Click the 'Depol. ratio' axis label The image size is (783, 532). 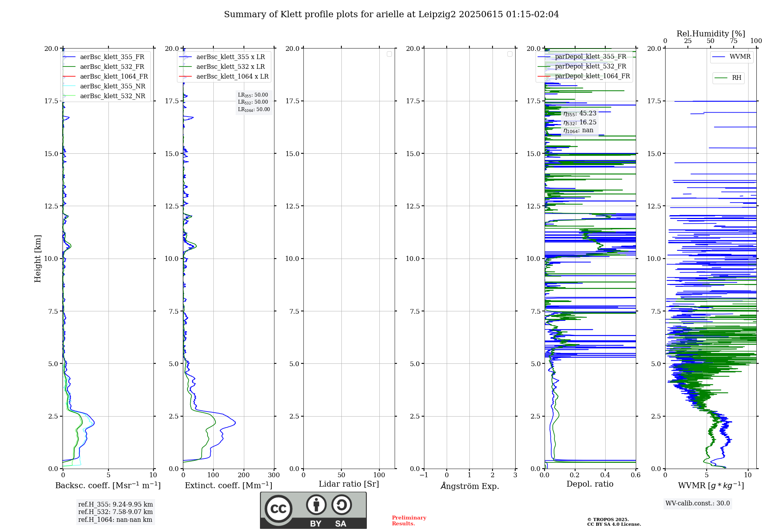[x=590, y=484]
